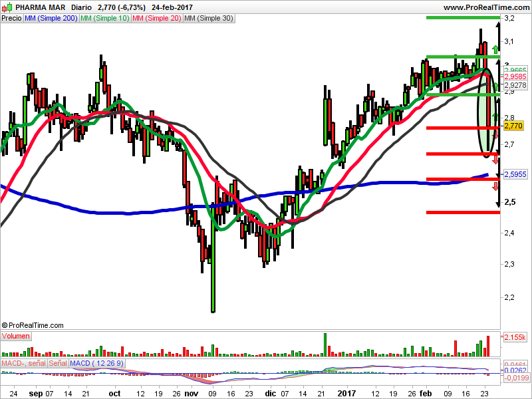Click the candlestick icon beside PHARMA MAR
This screenshot has height=399, width=532.
[7, 7]
